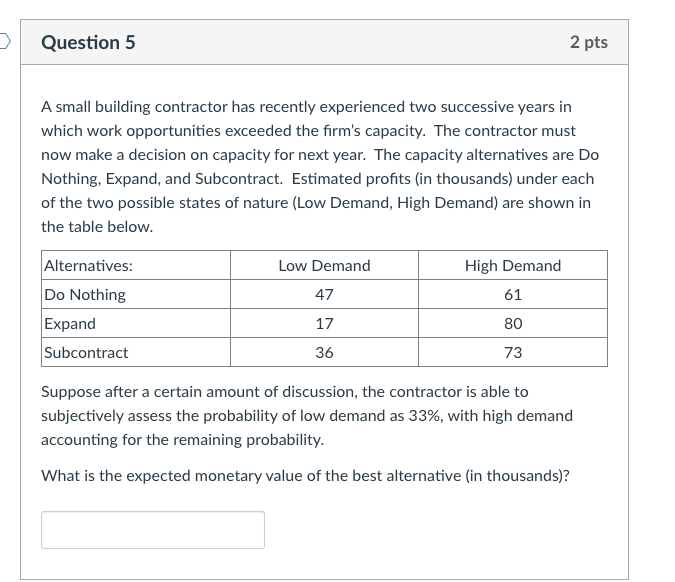Click the cell containing 80
Screen dimensions: 675x582
(513, 323)
